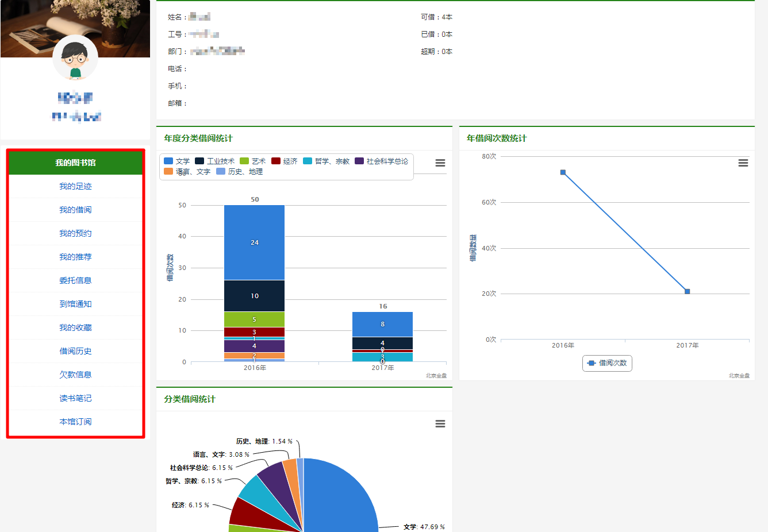Open the 分类借阅统计 pie chart hamburger menu
The width and height of the screenshot is (768, 532).
point(440,424)
